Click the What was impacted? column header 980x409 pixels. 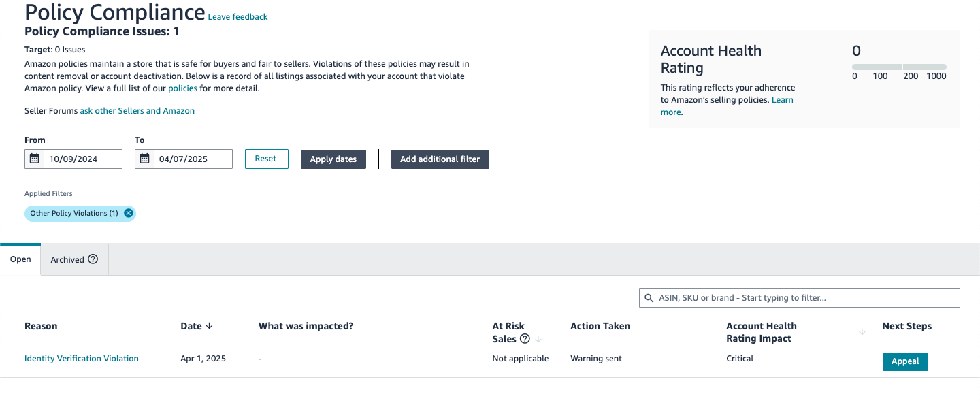[x=306, y=326]
